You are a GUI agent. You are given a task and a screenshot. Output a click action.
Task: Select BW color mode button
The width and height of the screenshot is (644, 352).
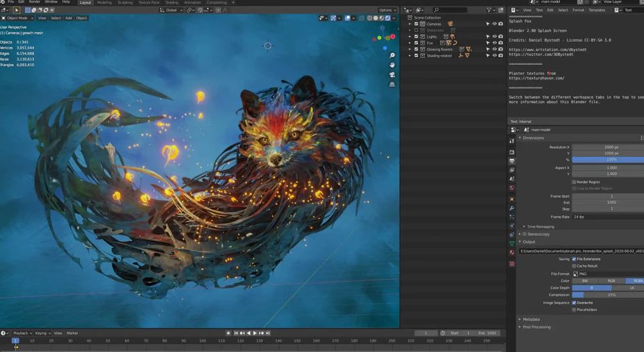point(585,281)
